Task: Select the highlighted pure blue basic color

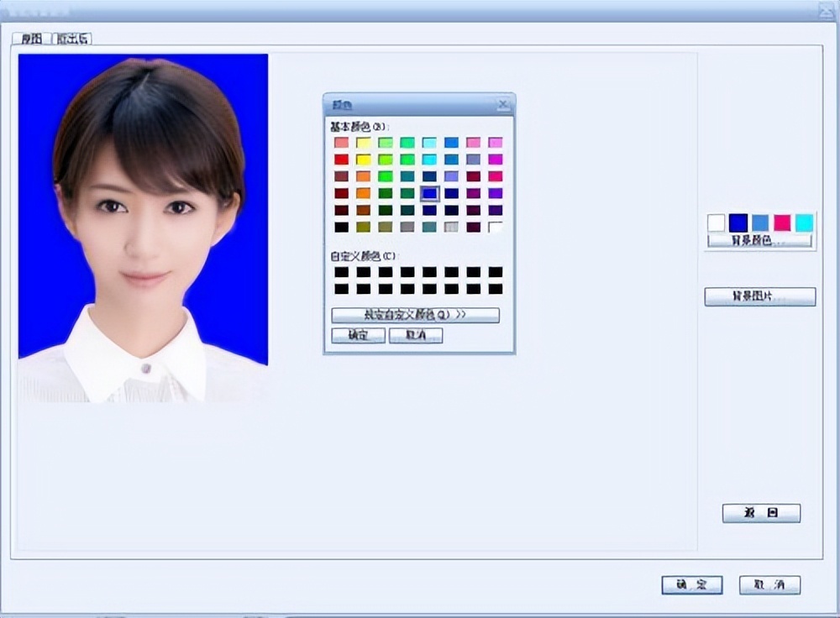Action: point(429,193)
